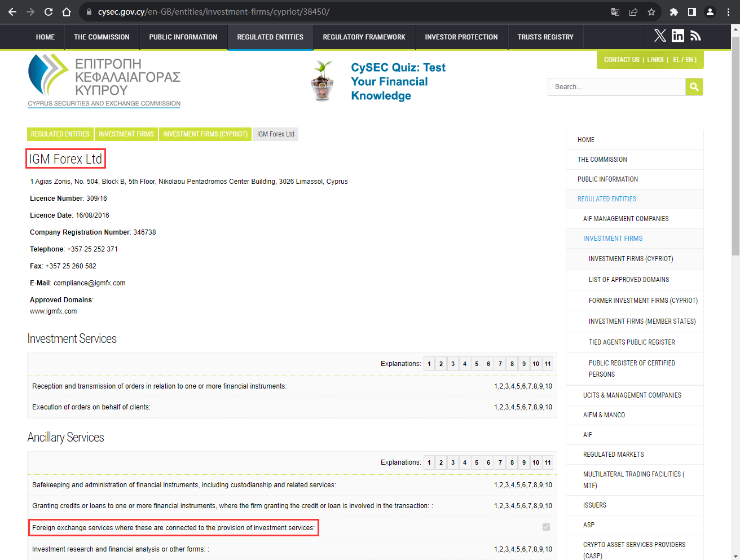Select INVESTMENT FIRMS in the right sidebar
This screenshot has height=560, width=740.
click(x=635, y=239)
